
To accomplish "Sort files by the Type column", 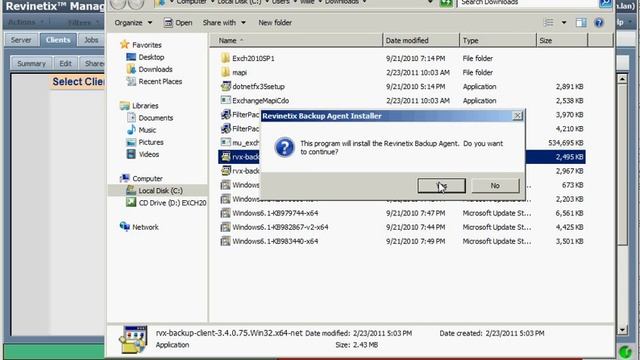I will 498,40.
